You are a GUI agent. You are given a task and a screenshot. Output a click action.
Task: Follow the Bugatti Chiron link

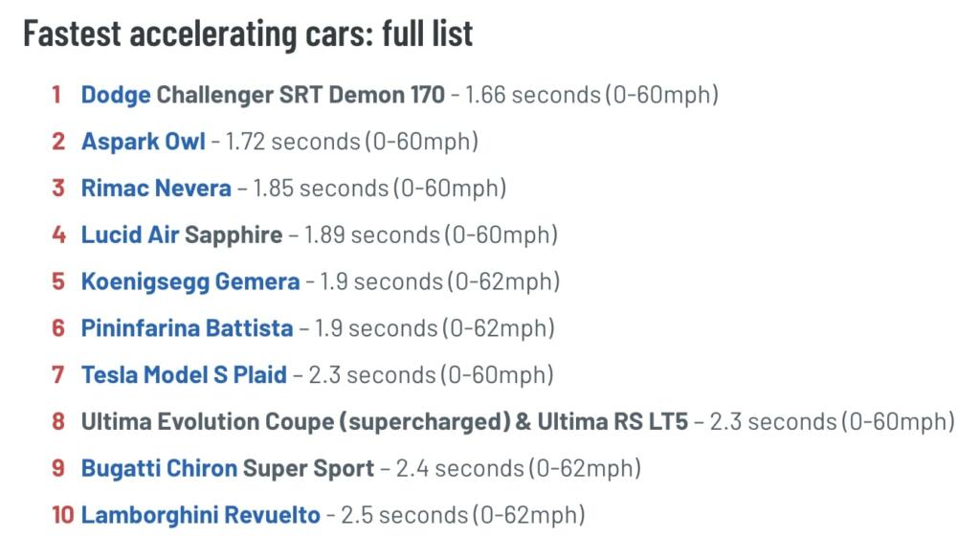[159, 469]
